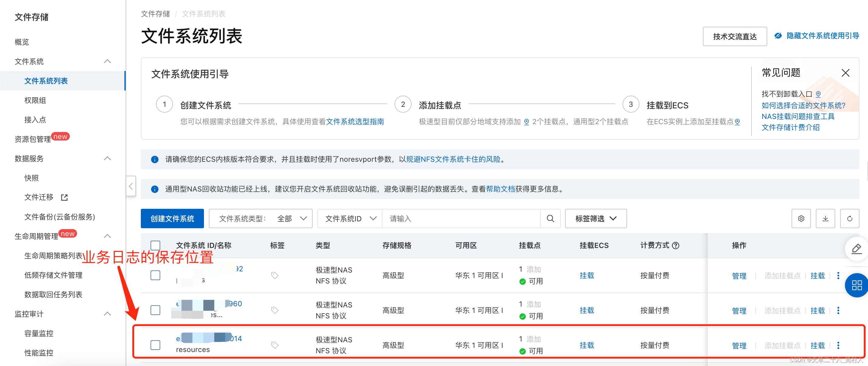
Task: Close the 常见问题 panel
Action: pos(846,73)
